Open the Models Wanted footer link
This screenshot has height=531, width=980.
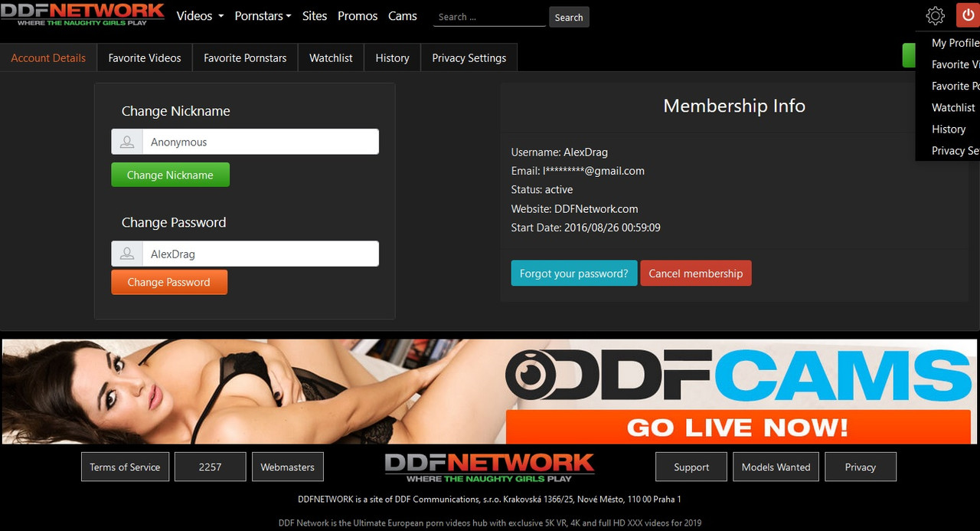(x=776, y=467)
